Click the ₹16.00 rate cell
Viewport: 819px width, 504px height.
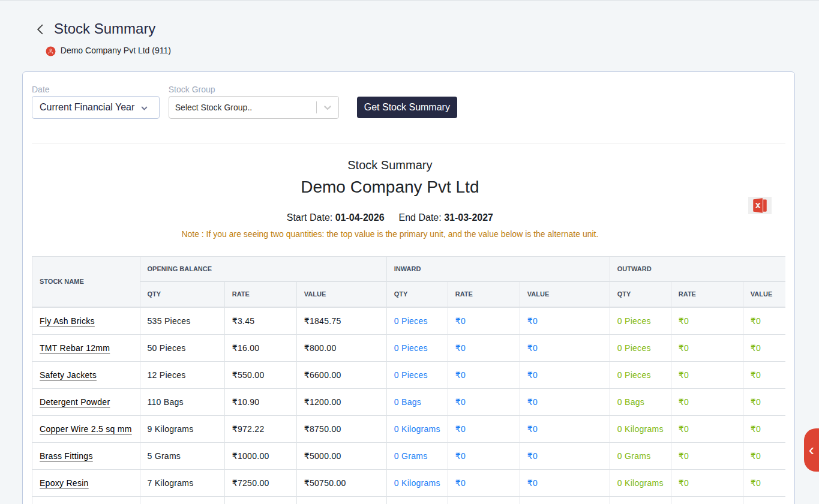pos(260,348)
